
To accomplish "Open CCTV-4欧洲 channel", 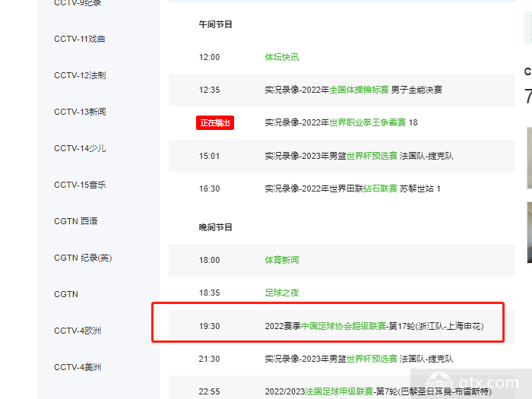I will point(78,331).
